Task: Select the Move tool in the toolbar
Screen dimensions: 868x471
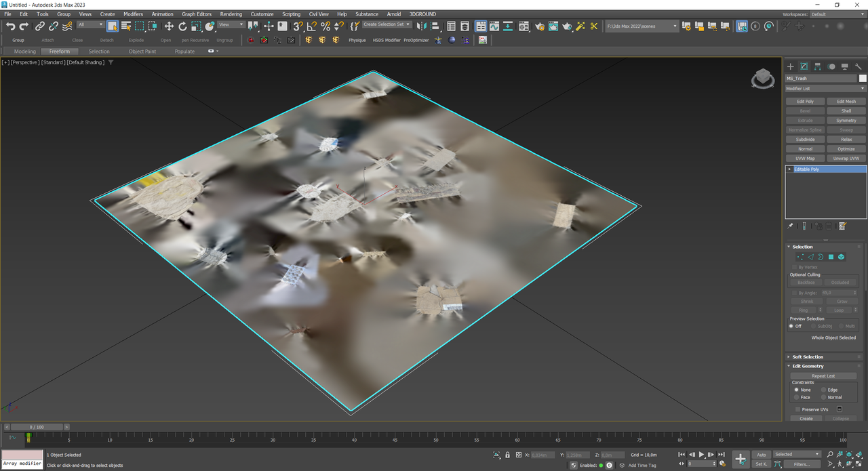Action: click(169, 26)
